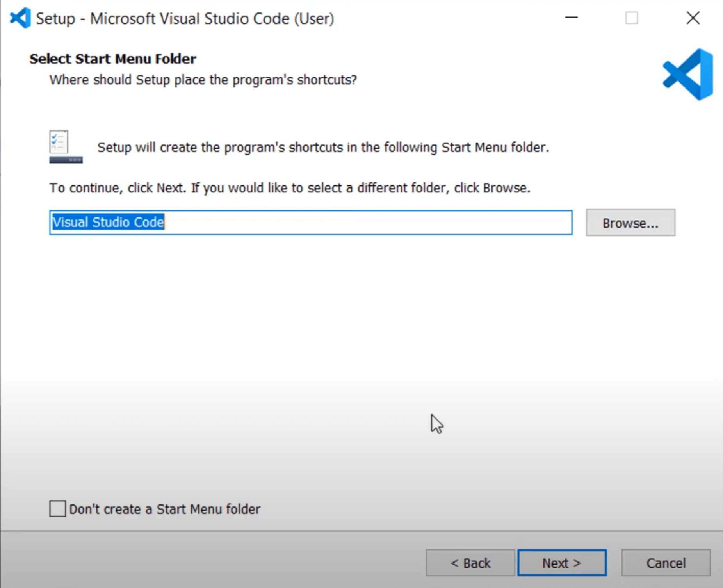Click the greyed-out maximize button
Image resolution: width=723 pixels, height=588 pixels.
coord(632,18)
